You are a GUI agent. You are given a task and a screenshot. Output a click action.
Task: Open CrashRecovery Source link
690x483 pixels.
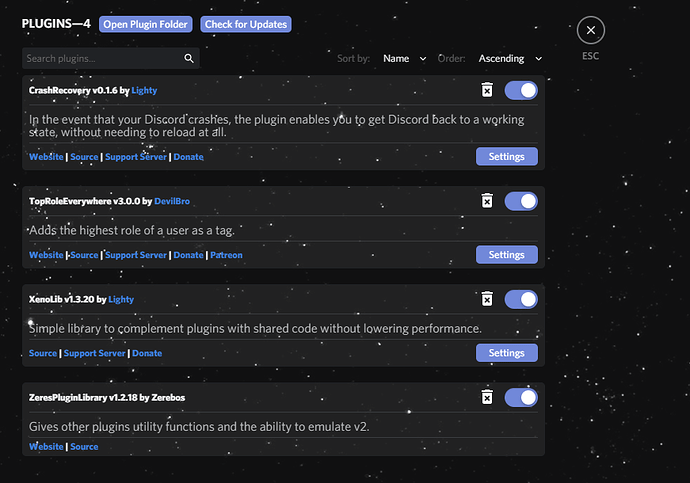[x=84, y=157]
